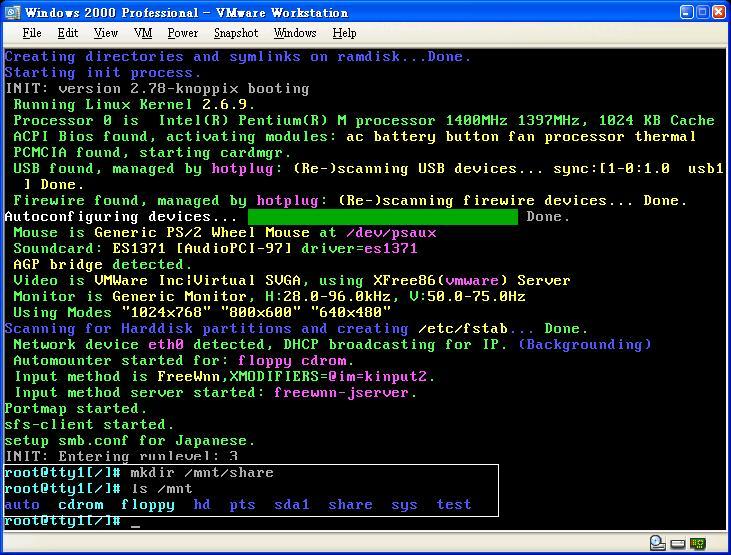Click the 'driver=es1371' text

coord(359,249)
